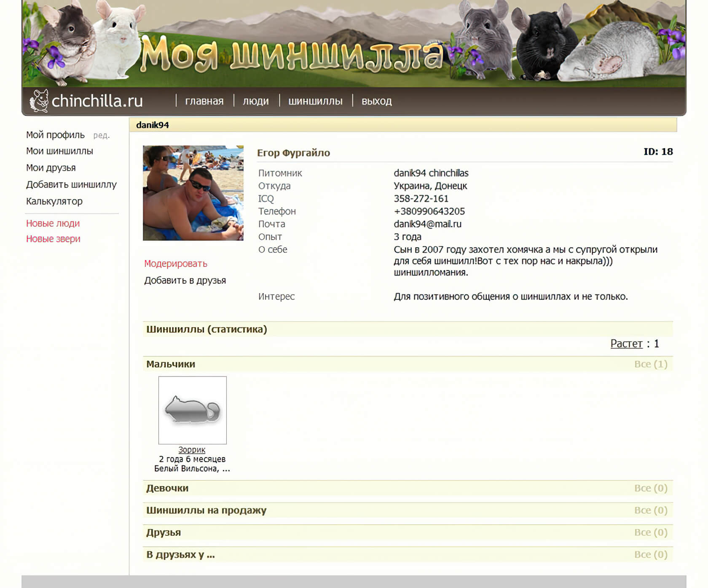Open the Зоррик chinchilla name link
The image size is (708, 588).
click(x=192, y=450)
